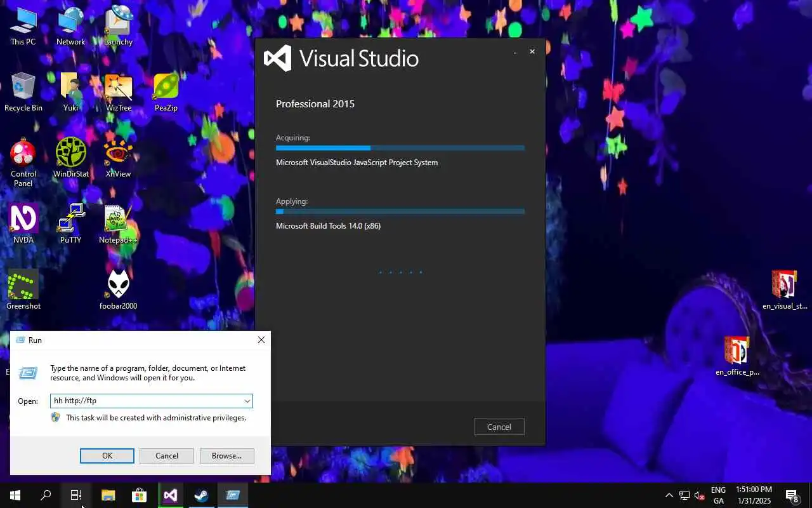The width and height of the screenshot is (812, 508).
Task: Launch PeaZip from the desktop
Action: pyautogui.click(x=166, y=93)
